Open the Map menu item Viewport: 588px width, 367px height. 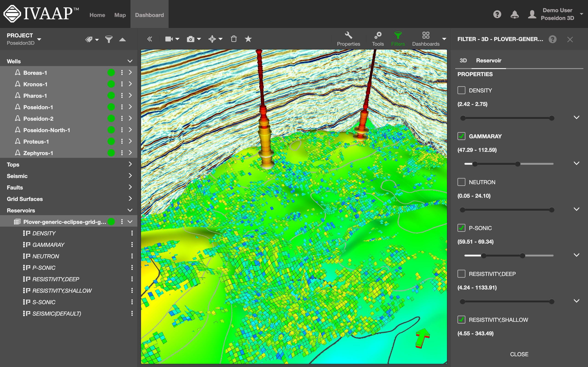[x=120, y=15]
